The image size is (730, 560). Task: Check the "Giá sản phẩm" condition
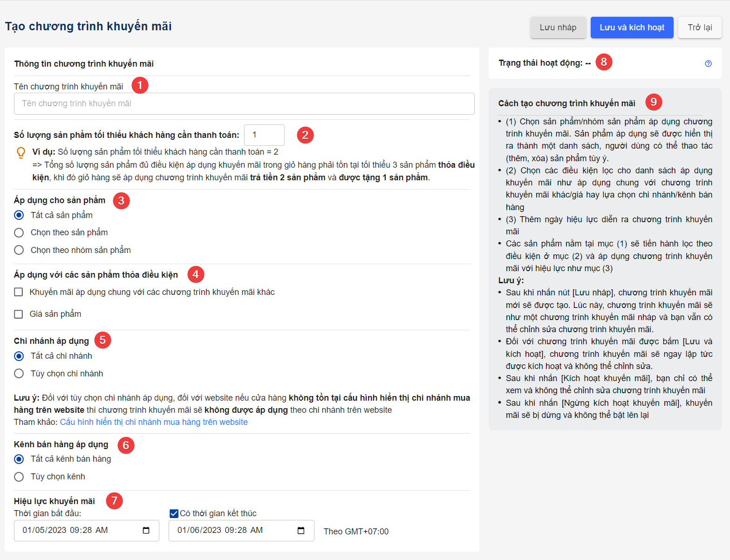tap(19, 314)
